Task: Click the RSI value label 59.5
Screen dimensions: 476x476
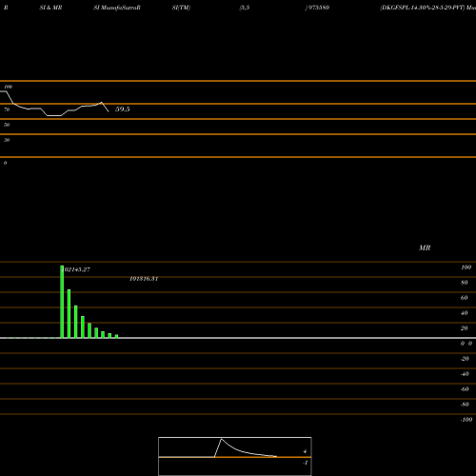Action: pos(123,109)
